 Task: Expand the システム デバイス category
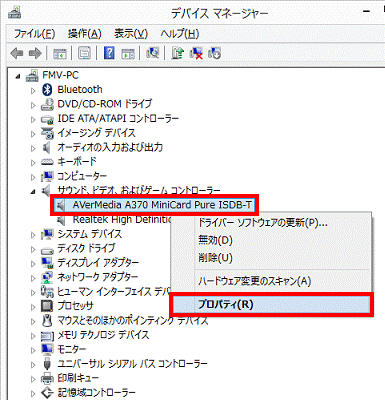(x=33, y=235)
